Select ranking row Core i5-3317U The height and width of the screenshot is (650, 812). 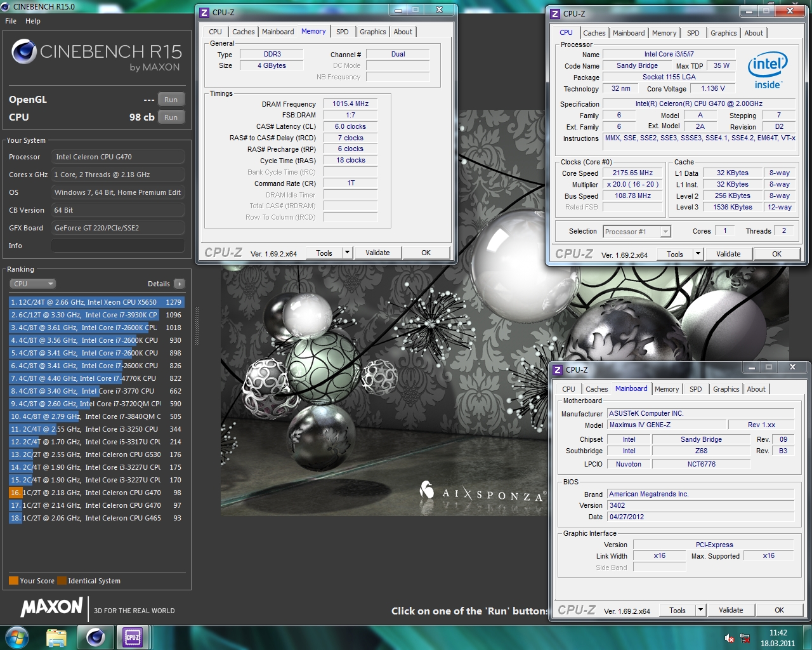[x=96, y=442]
